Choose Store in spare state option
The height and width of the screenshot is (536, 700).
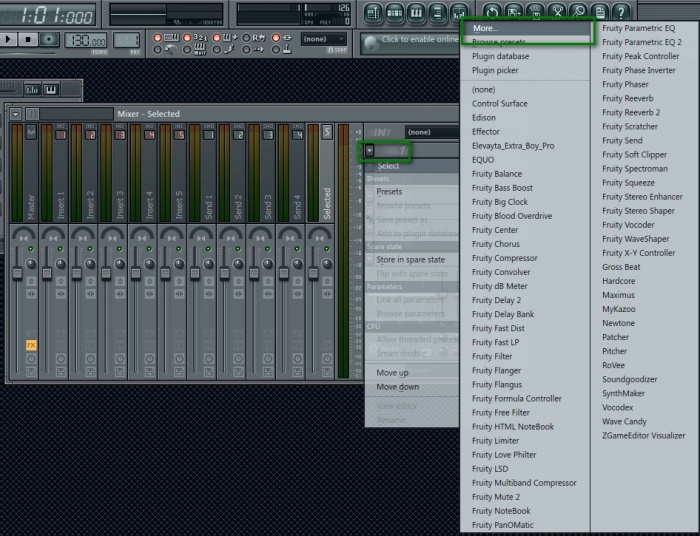(x=411, y=260)
